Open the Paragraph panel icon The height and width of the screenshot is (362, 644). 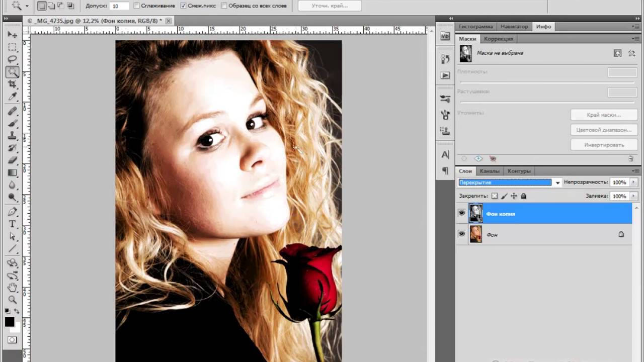(x=445, y=171)
